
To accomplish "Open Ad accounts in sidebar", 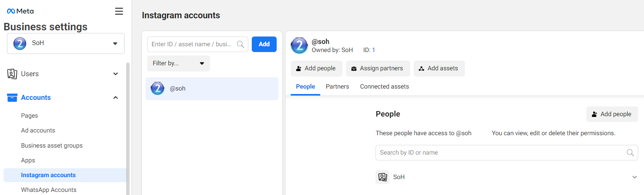I will point(38,131).
